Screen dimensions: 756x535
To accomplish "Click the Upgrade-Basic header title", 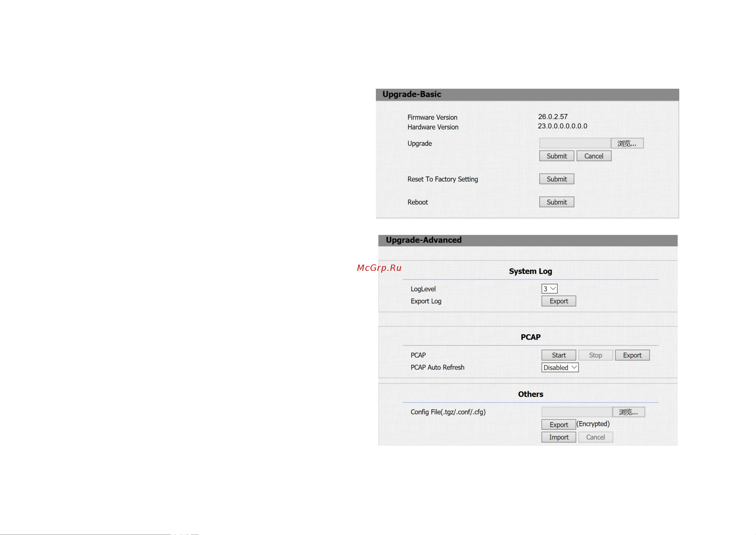I will click(412, 94).
